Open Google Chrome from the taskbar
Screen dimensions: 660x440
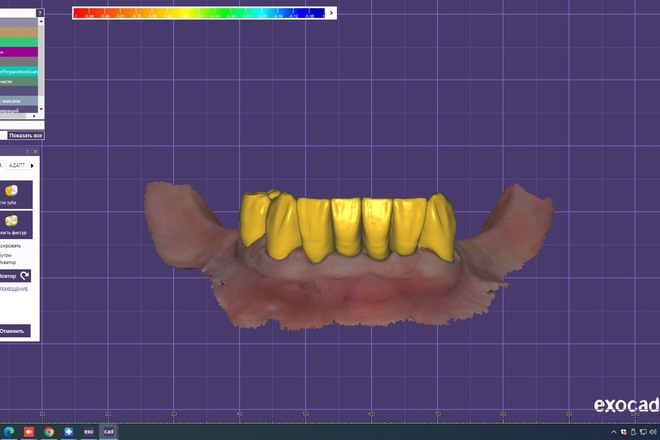point(49,432)
